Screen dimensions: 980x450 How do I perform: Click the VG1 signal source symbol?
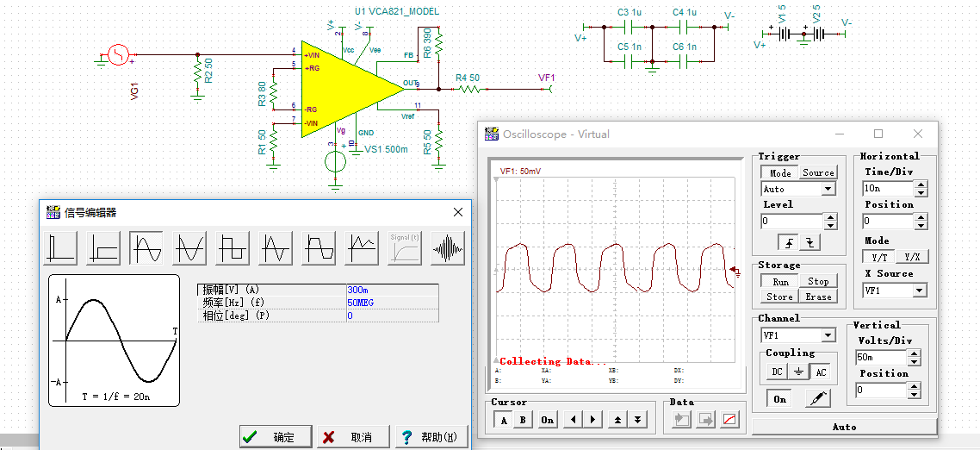118,55
